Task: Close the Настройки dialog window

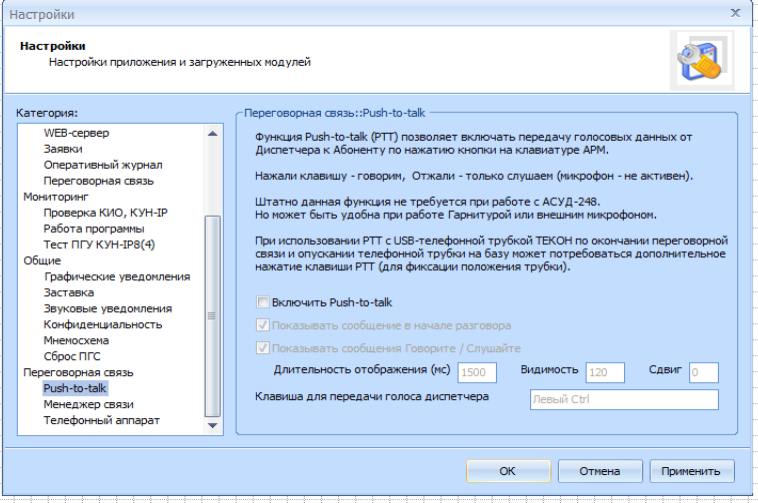Action: pyautogui.click(x=736, y=14)
